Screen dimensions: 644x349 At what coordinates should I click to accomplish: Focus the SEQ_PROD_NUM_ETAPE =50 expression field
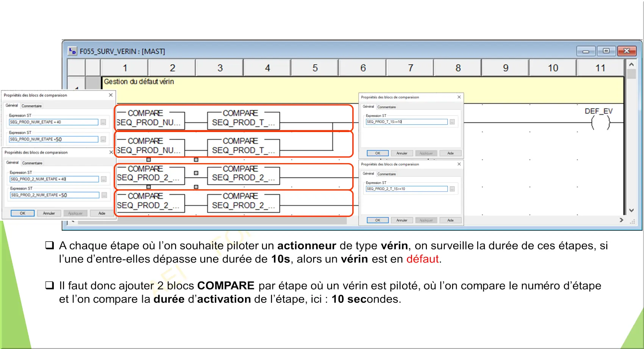53,139
